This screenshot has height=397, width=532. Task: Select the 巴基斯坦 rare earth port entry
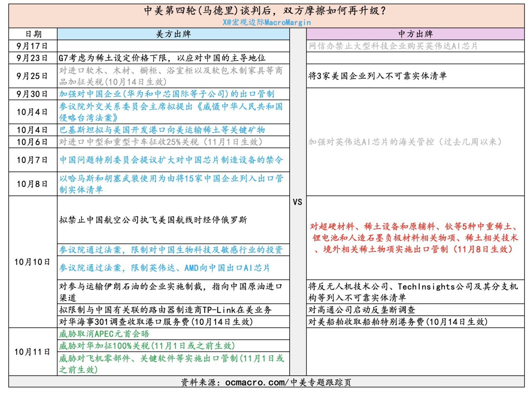[x=162, y=130]
